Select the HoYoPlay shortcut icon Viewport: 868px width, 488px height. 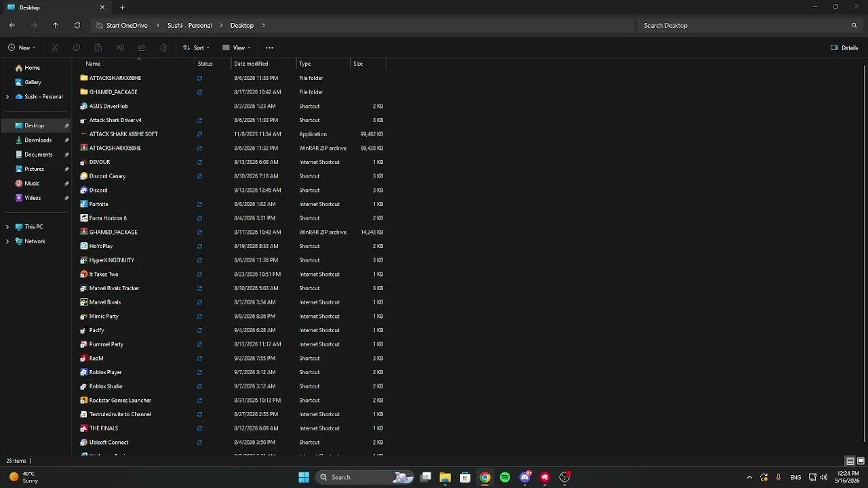(84, 246)
